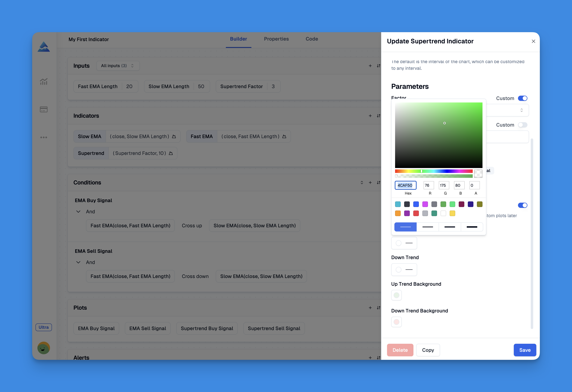
Task: Click the transparency checkerboard preview
Action: (478, 174)
